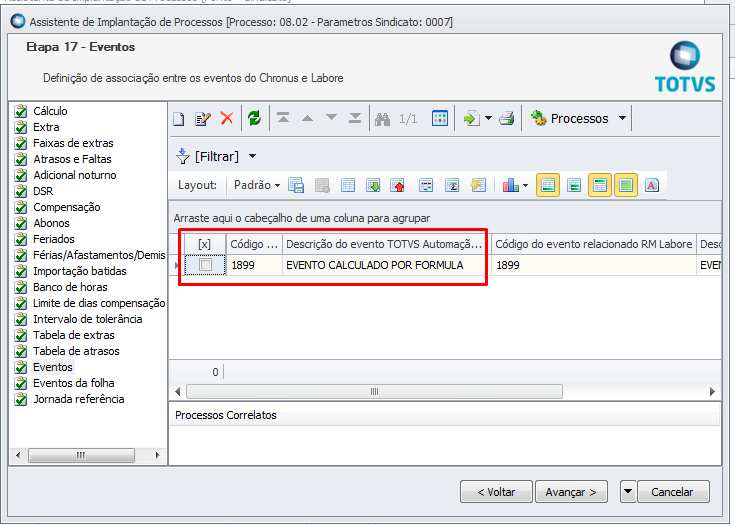Refresh the list with the green arrows icon
This screenshot has width=735, height=525.
click(x=255, y=118)
